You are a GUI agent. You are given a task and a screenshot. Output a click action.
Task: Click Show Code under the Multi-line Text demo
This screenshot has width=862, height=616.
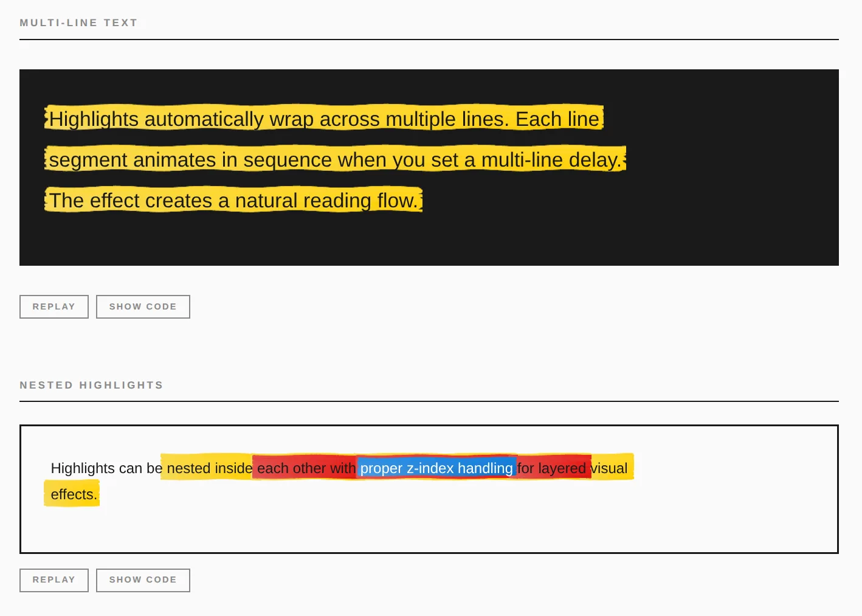pos(143,306)
